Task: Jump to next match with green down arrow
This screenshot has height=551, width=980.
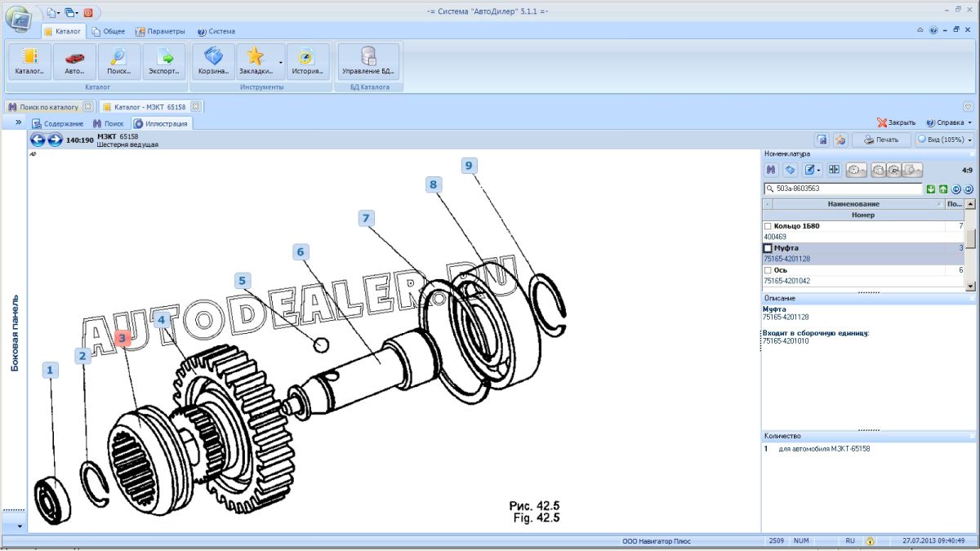Action: (931, 189)
